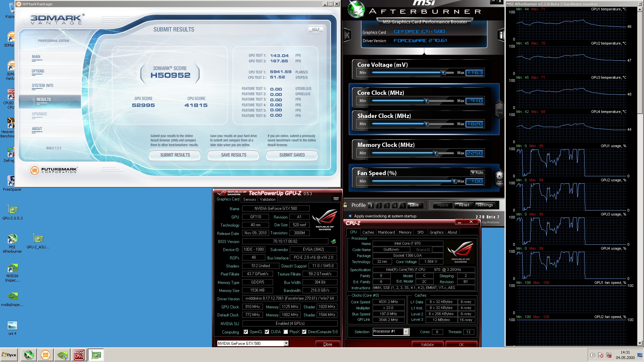Open the Sensors tab in GPU-Z
This screenshot has width=644, height=362.
tap(250, 199)
